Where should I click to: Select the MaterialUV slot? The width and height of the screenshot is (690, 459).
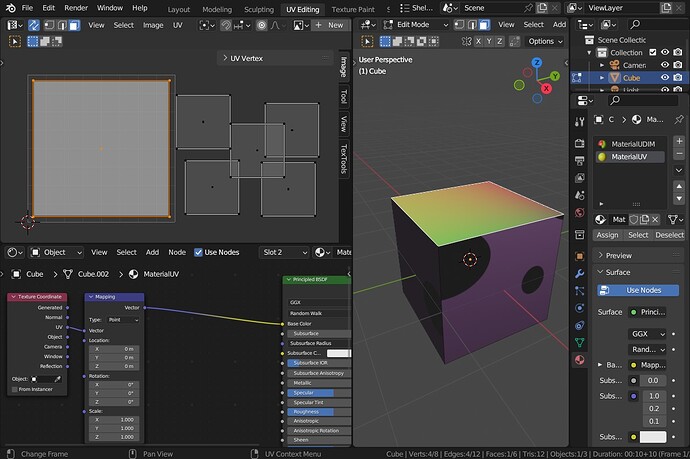point(630,157)
